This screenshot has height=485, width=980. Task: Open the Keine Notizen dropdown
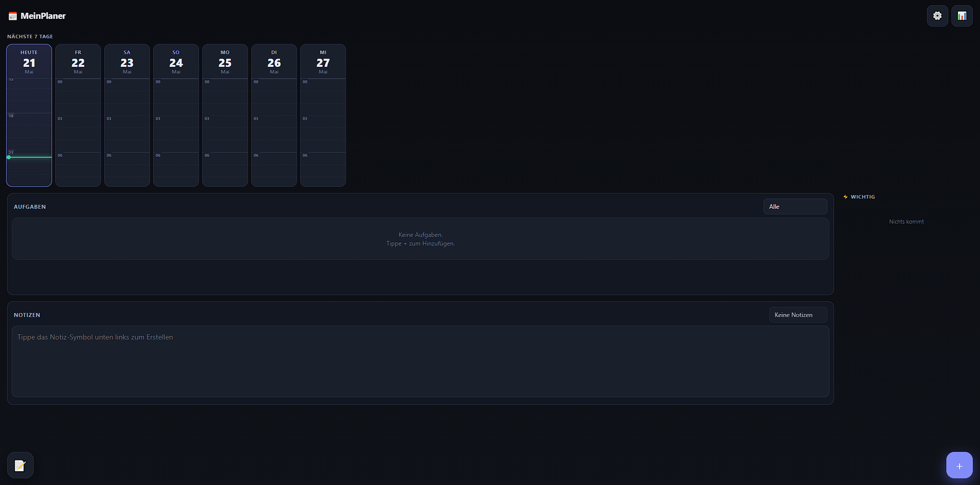pos(798,315)
